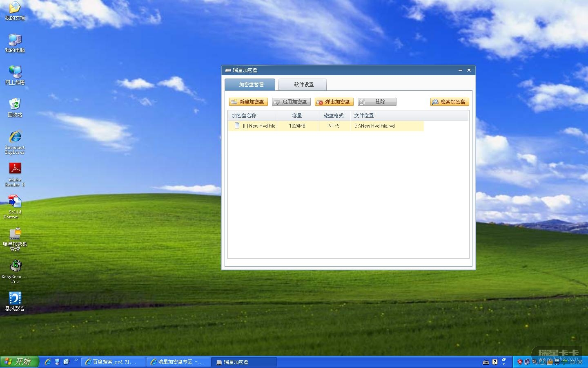Click the NTFS format cell
588x368 pixels.
334,126
